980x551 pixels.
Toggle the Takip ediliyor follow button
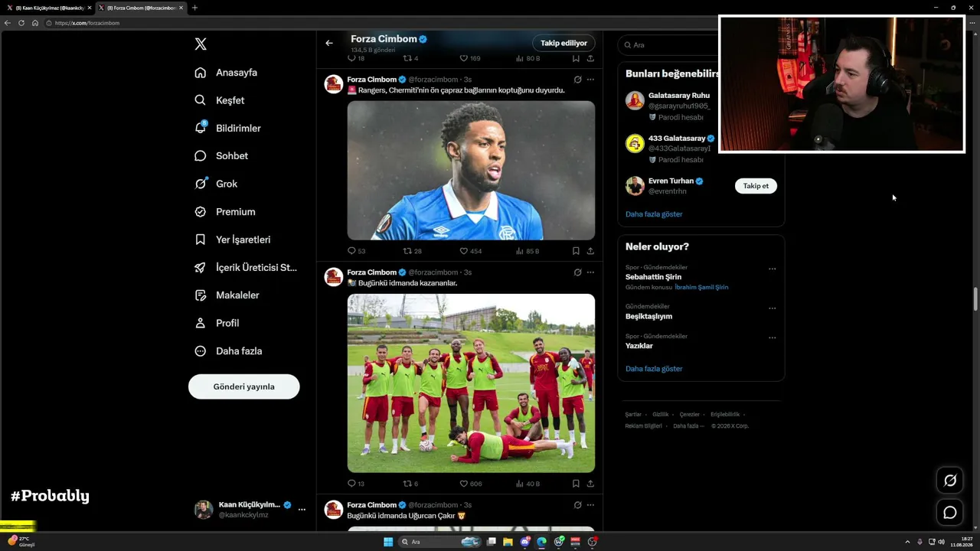pyautogui.click(x=563, y=43)
